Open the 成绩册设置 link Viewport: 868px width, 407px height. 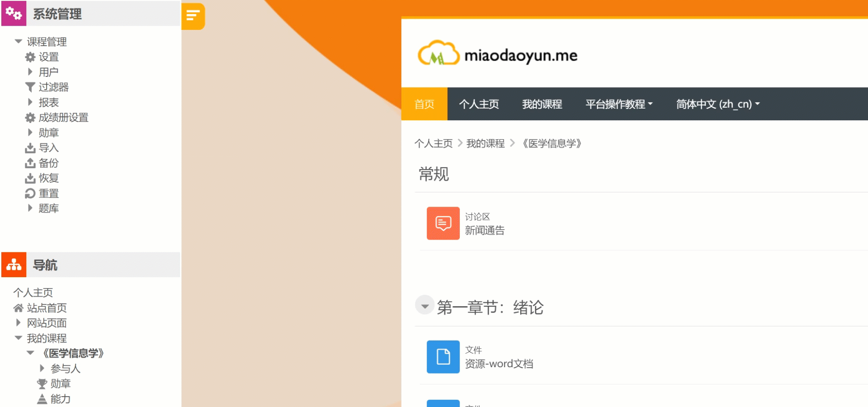coord(63,118)
